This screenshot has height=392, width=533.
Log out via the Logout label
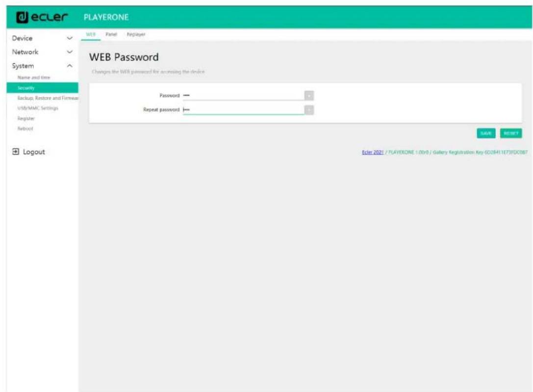(x=34, y=152)
